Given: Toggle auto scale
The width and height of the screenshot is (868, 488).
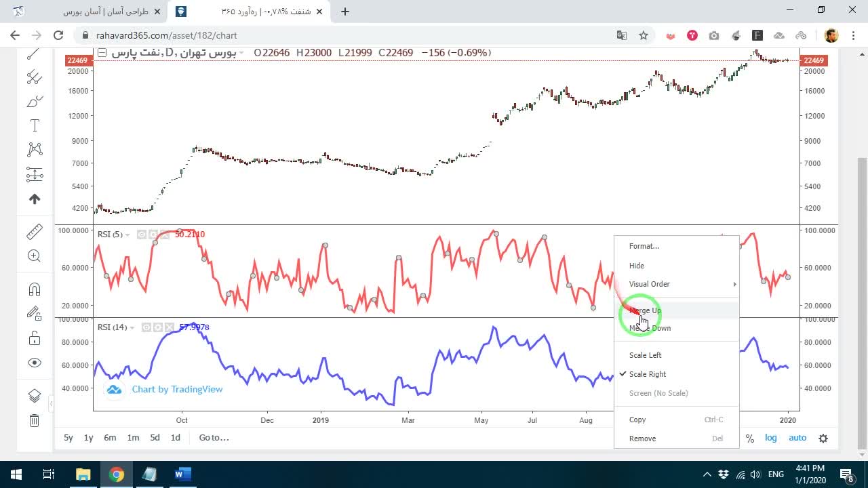Looking at the screenshot, I should [797, 438].
